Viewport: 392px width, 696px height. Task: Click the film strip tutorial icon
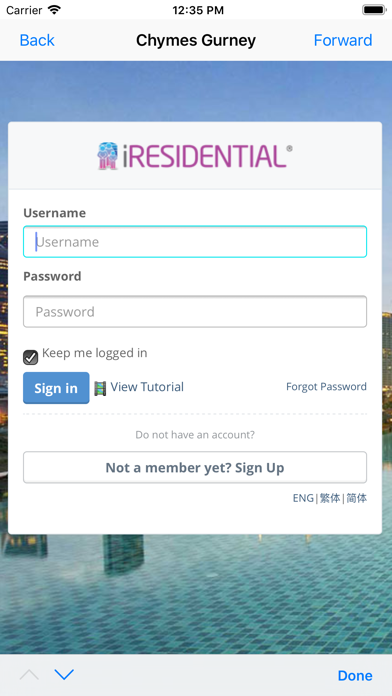pos(100,388)
